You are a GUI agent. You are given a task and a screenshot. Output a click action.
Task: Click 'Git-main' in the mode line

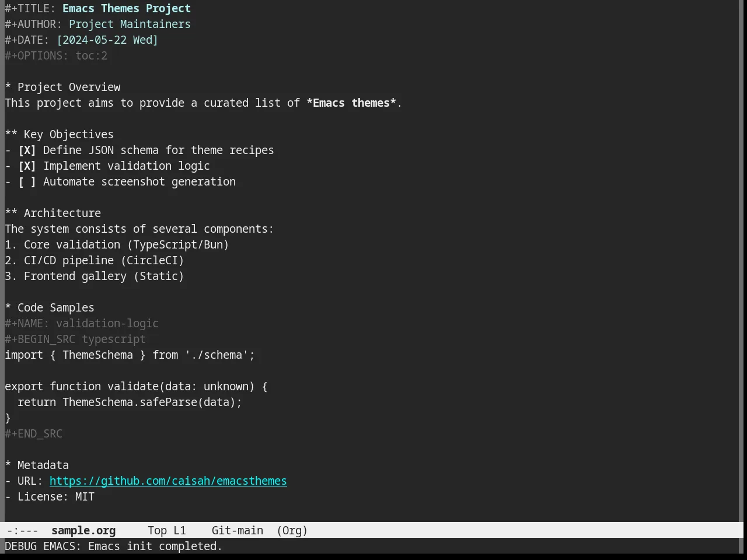[238, 531]
